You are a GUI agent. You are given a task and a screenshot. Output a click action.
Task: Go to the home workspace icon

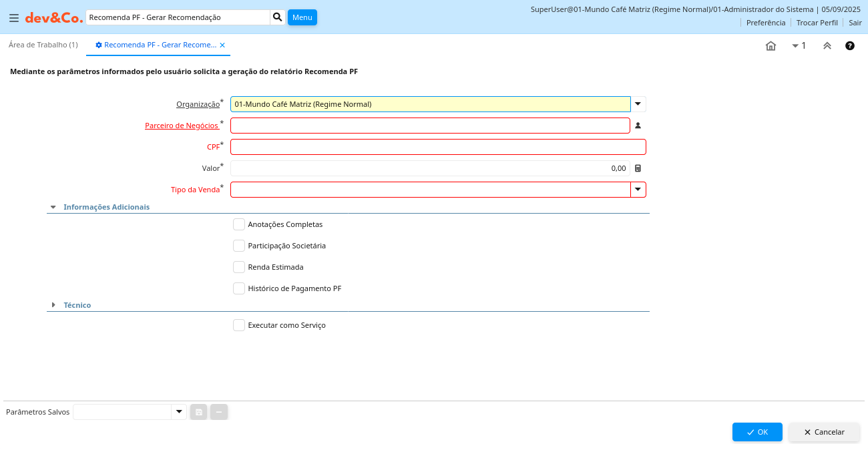771,46
